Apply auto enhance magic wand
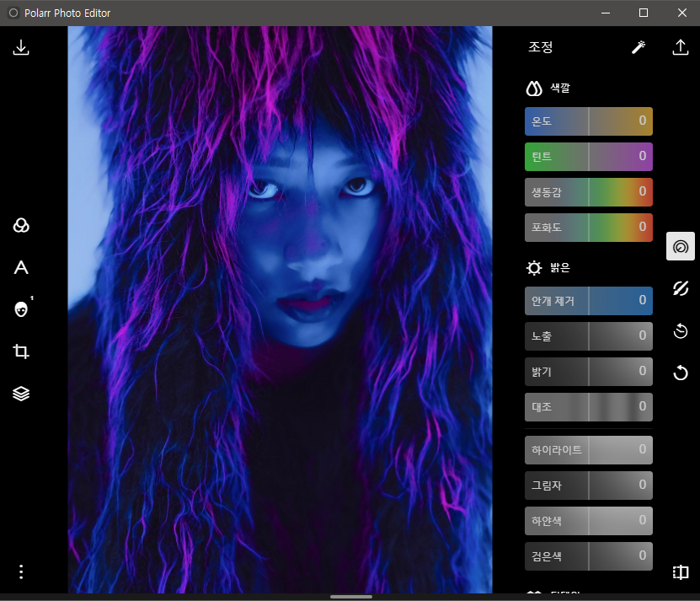Screen dimensions: 700x601 [639, 47]
